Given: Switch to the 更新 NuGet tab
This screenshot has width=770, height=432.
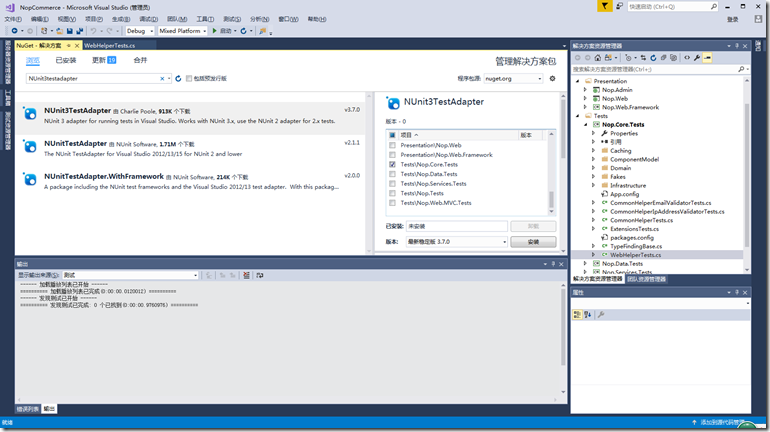Looking at the screenshot, I should (x=104, y=60).
